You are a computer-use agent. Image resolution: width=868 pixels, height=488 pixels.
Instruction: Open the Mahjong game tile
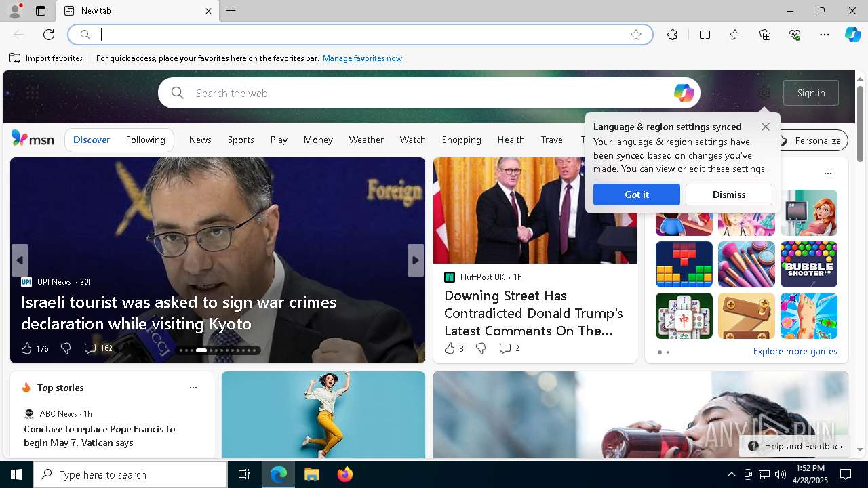pos(684,316)
